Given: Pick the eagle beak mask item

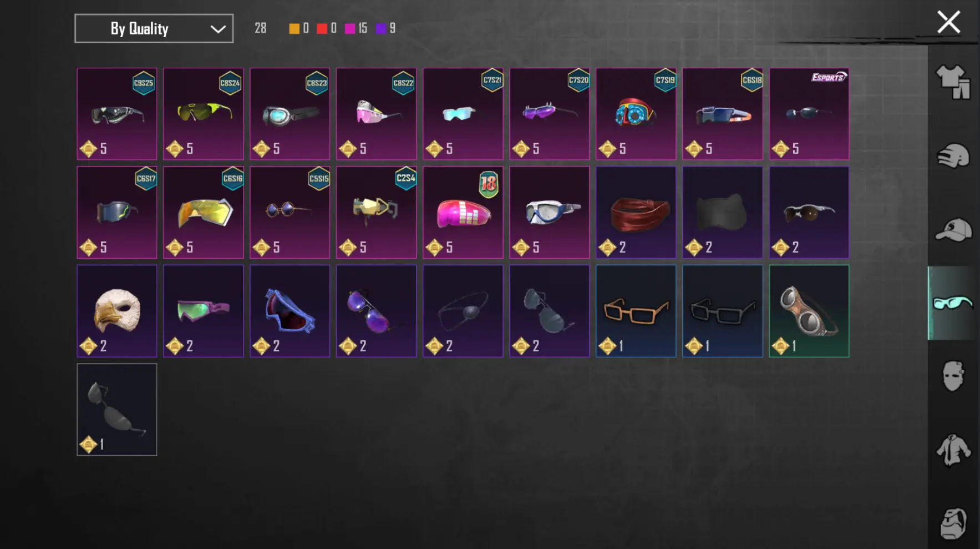Looking at the screenshot, I should coord(116,311).
